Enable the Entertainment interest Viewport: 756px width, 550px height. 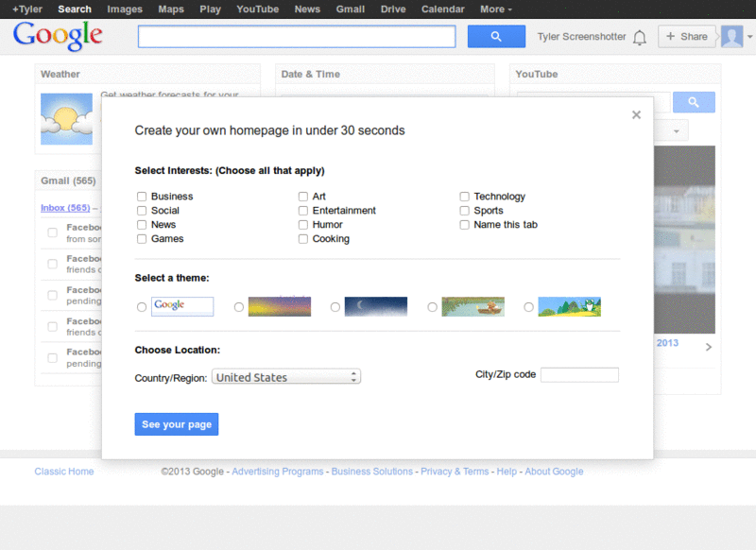(x=302, y=211)
